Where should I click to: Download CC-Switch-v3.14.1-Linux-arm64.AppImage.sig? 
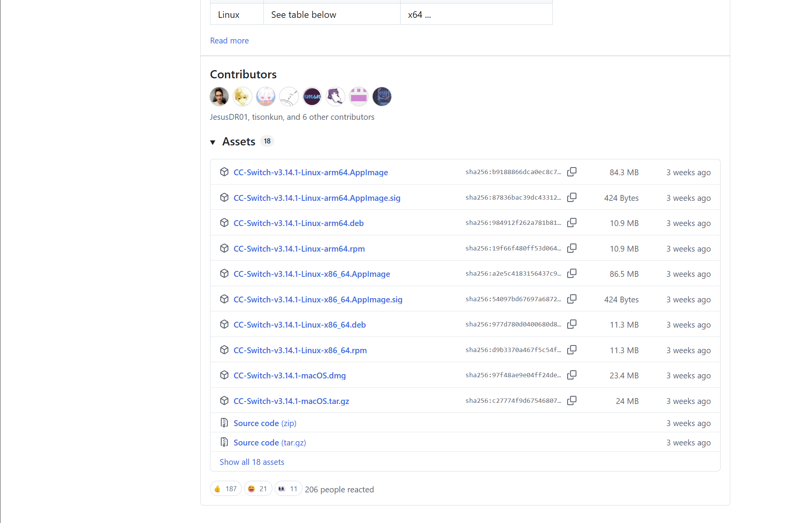(317, 198)
